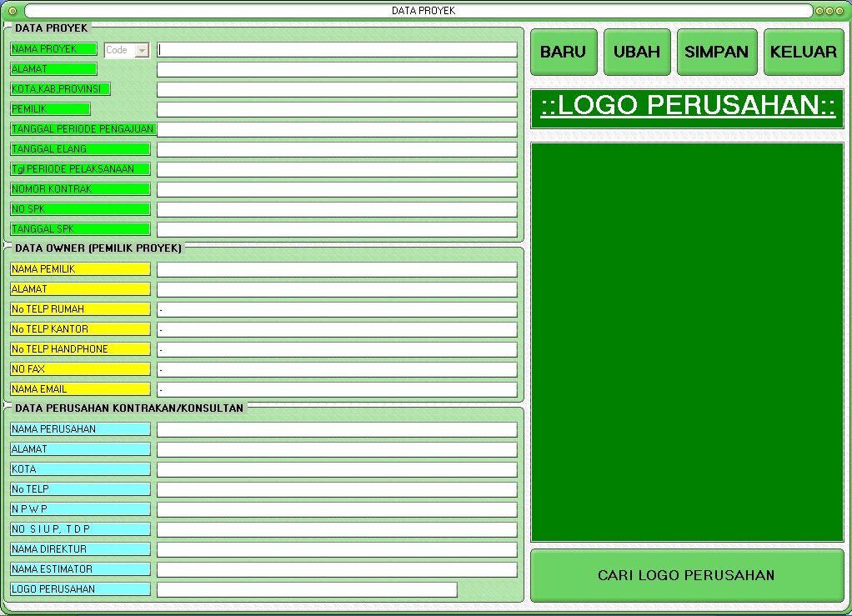Click the PEMILIK input field

337,110
